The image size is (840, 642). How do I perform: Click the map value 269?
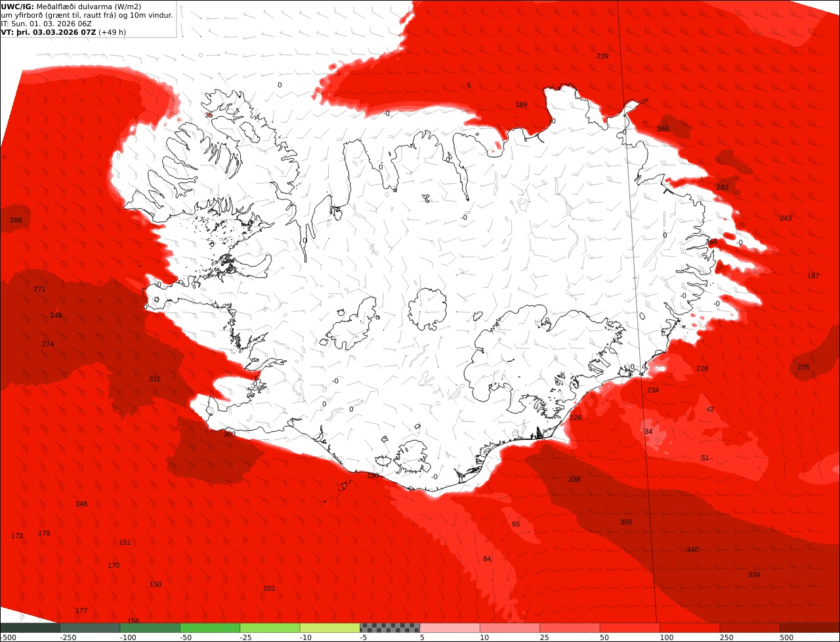[663, 129]
